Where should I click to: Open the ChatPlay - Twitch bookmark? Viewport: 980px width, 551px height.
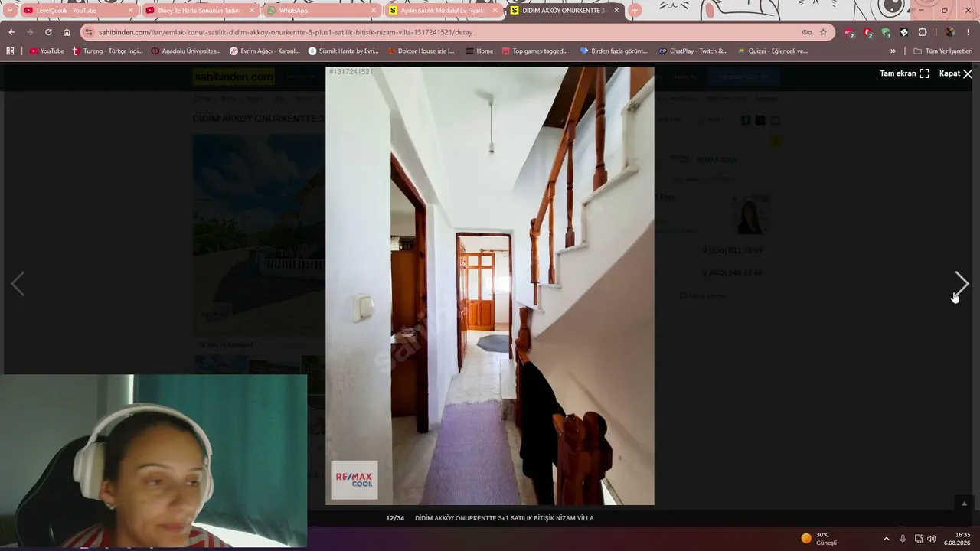[693, 51]
